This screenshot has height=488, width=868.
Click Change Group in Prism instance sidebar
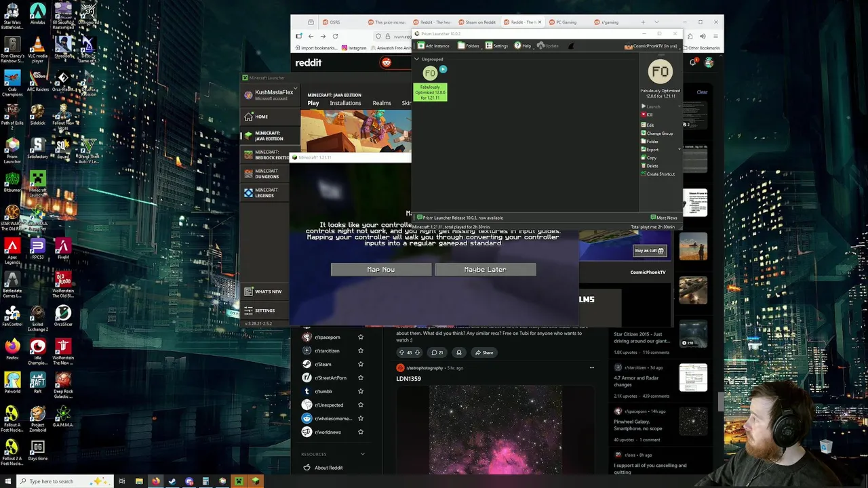(657, 134)
